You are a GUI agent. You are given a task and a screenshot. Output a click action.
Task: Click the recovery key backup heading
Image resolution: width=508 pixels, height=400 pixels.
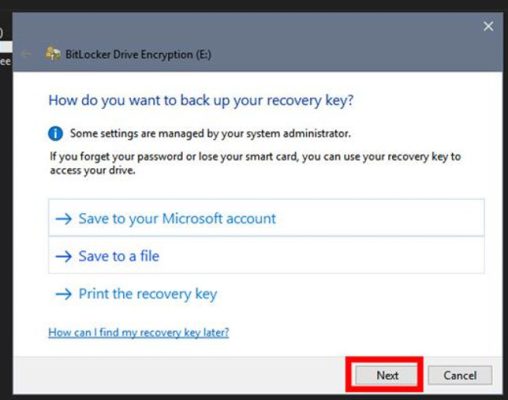[201, 100]
